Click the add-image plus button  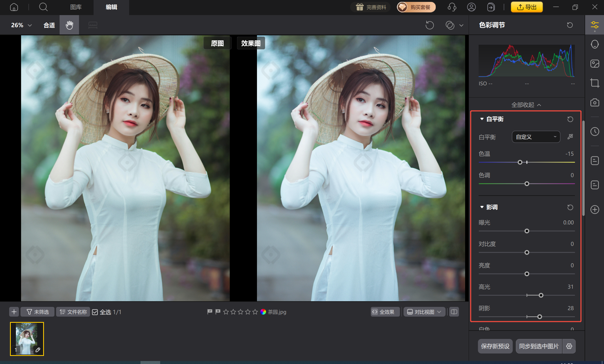click(14, 312)
